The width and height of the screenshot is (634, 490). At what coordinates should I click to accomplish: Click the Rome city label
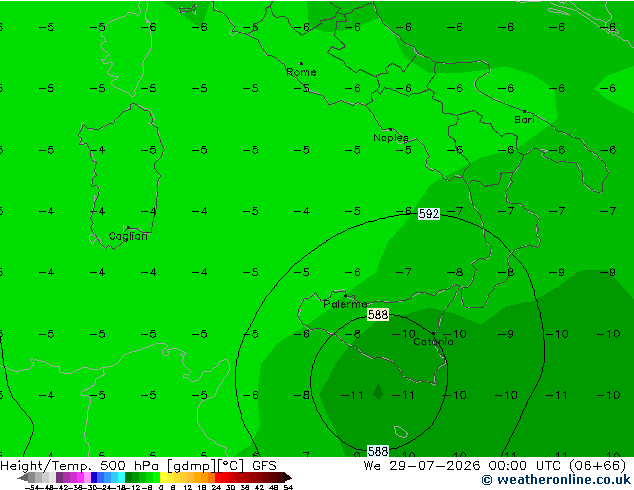(x=301, y=72)
